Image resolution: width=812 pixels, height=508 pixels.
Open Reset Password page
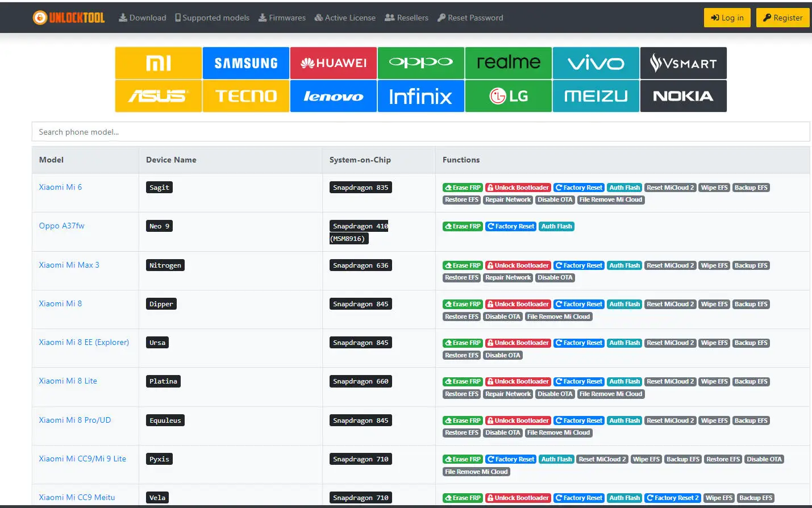(470, 18)
